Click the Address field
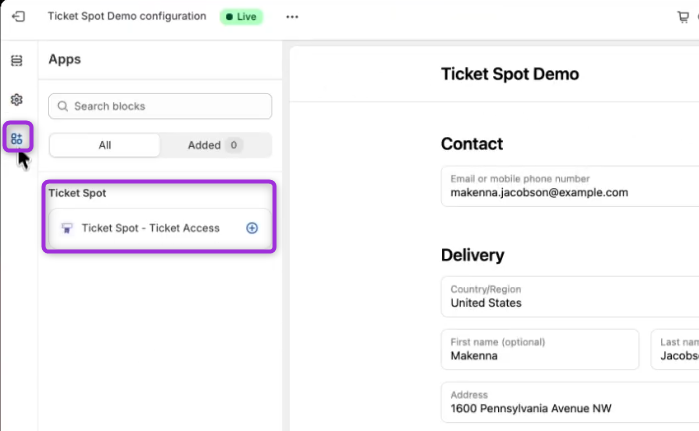 click(570, 402)
